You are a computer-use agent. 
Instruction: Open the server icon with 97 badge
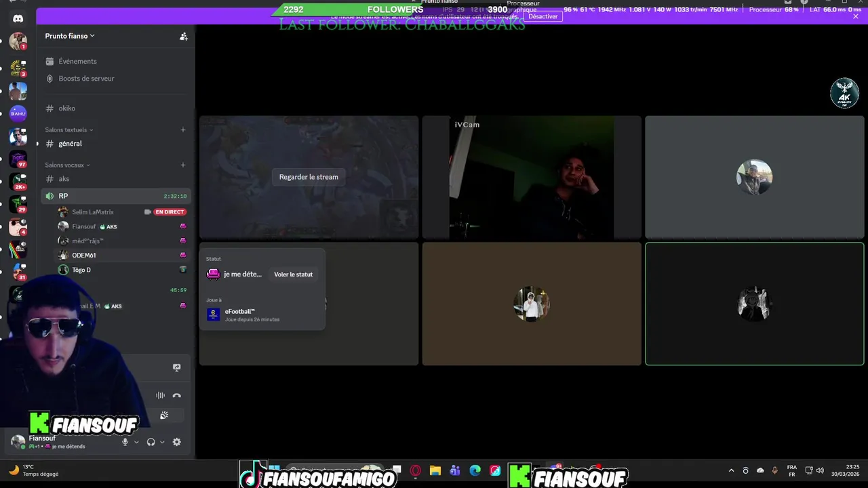click(x=18, y=159)
